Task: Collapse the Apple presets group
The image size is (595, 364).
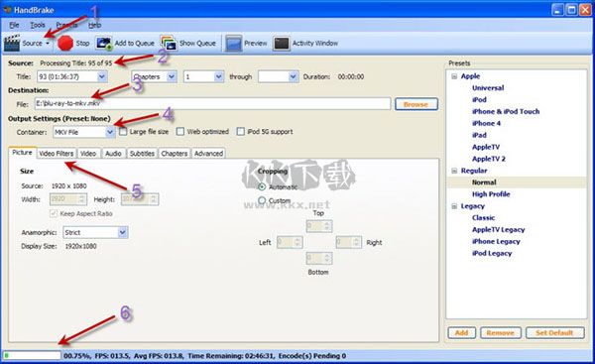Action: 454,76
